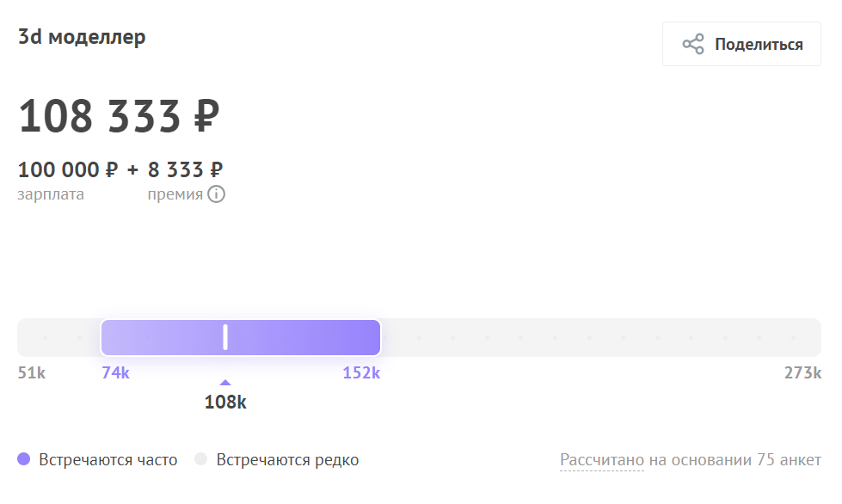Click the 108k median label

point(225,402)
